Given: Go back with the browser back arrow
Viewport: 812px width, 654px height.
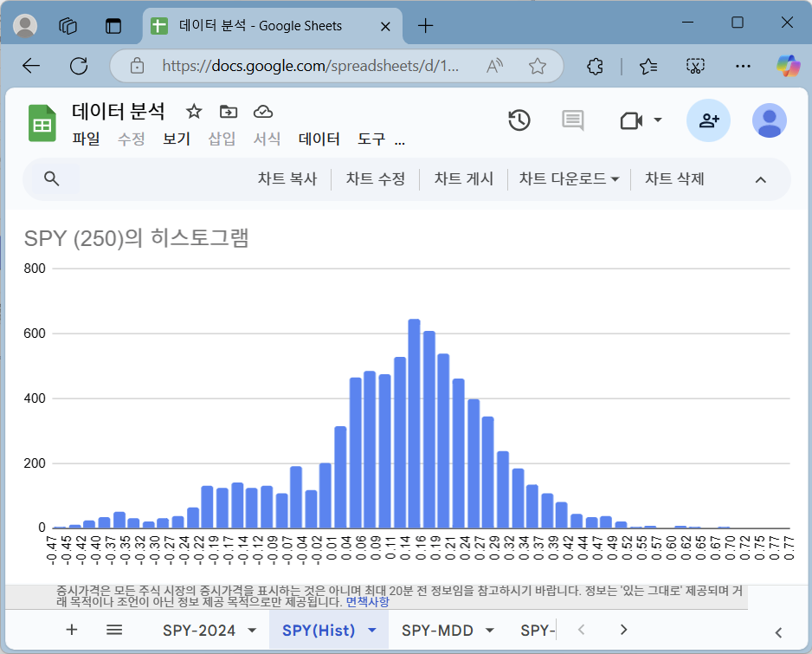Looking at the screenshot, I should (x=31, y=66).
